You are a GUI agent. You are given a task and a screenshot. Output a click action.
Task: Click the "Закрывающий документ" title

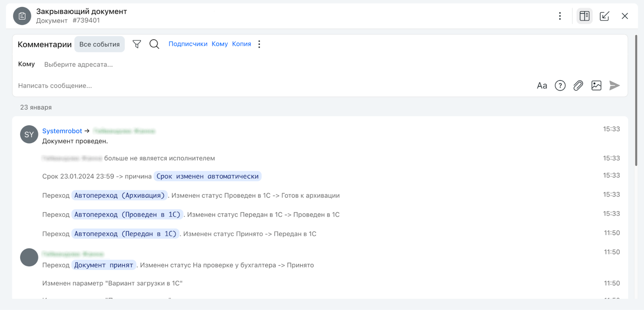[x=82, y=12]
